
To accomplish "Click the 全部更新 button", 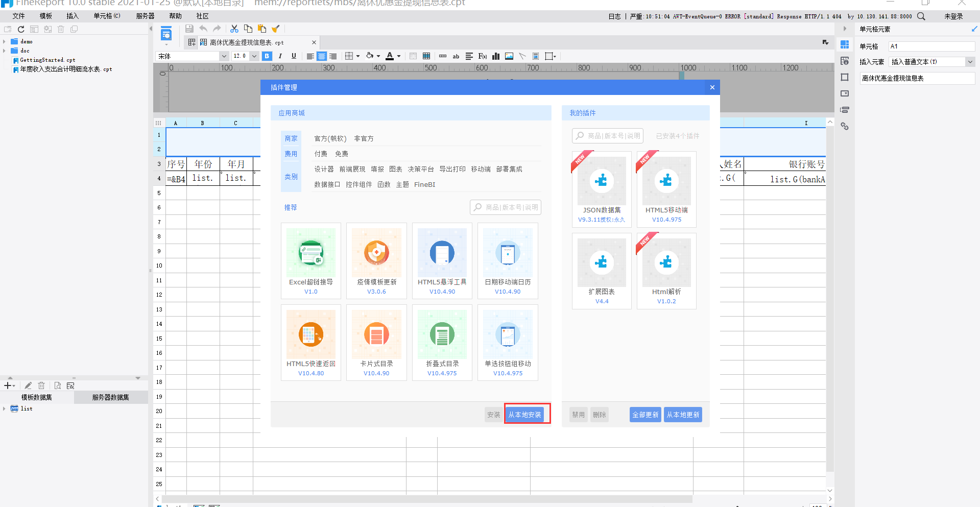I will tap(646, 415).
